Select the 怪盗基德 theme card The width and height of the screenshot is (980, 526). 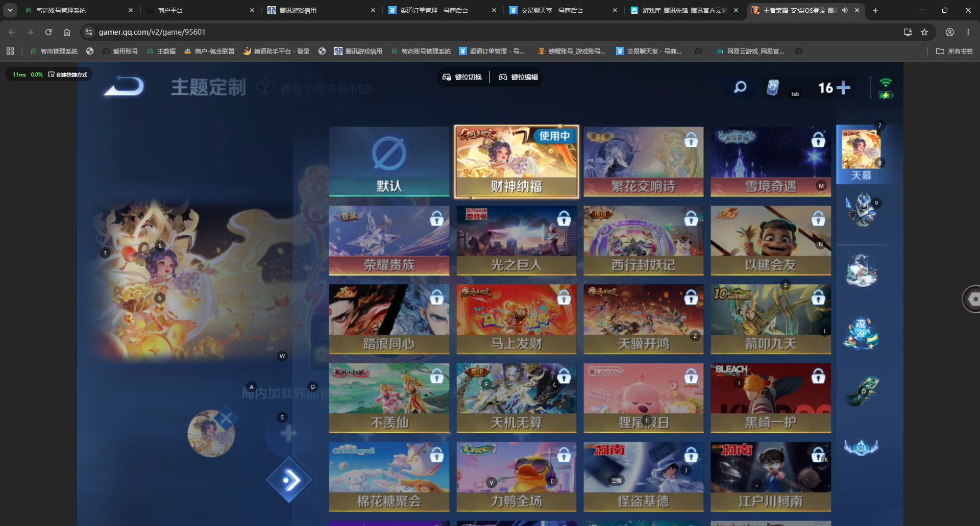644,477
